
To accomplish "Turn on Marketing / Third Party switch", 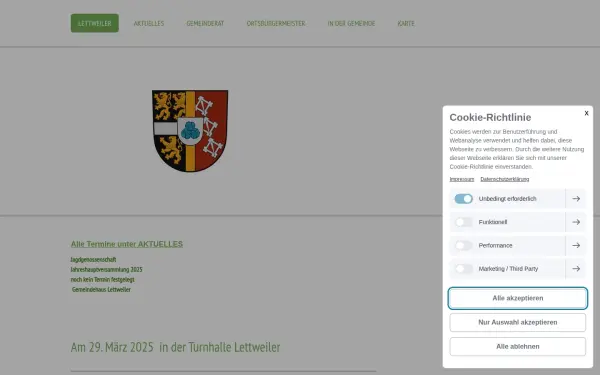I will pos(463,269).
